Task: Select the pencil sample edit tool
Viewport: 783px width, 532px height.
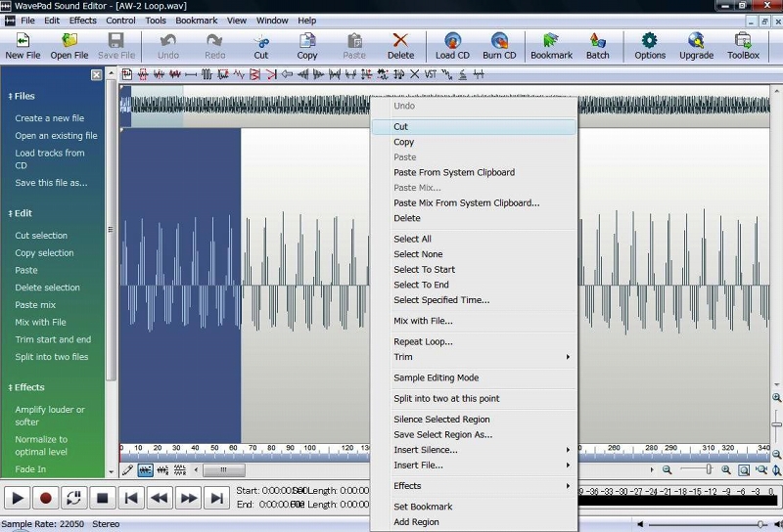Action: coord(127,469)
